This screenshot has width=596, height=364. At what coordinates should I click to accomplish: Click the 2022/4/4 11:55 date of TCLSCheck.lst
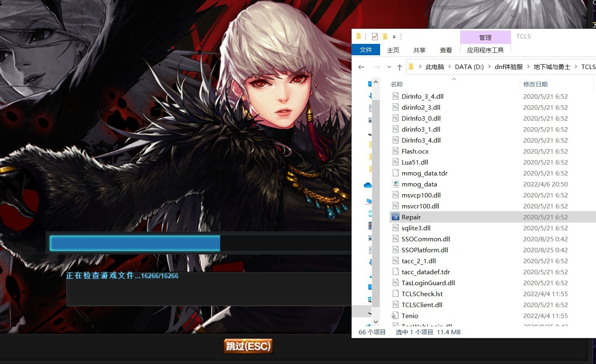tap(546, 294)
